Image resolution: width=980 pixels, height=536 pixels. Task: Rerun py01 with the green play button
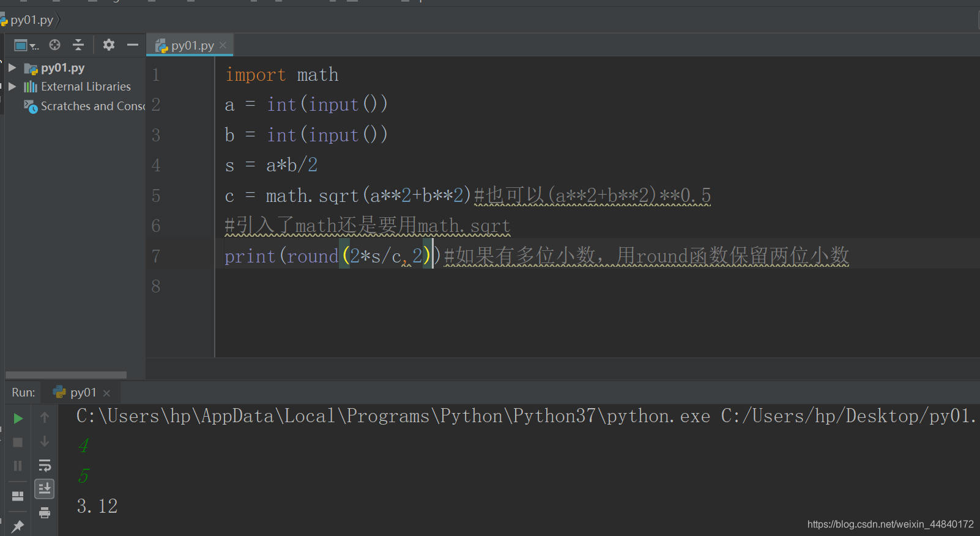pos(18,419)
